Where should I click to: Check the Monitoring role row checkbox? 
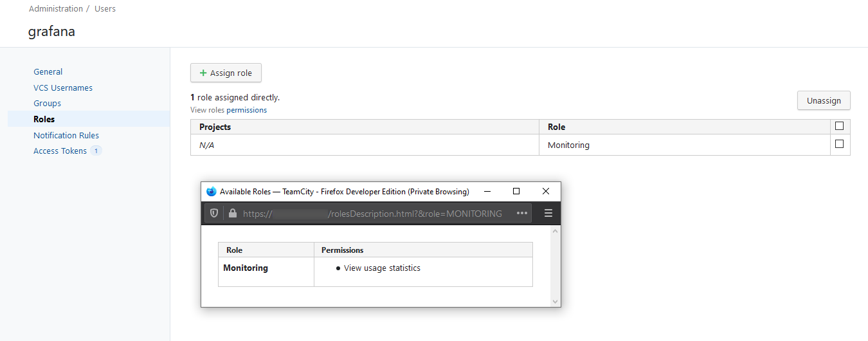click(x=839, y=144)
